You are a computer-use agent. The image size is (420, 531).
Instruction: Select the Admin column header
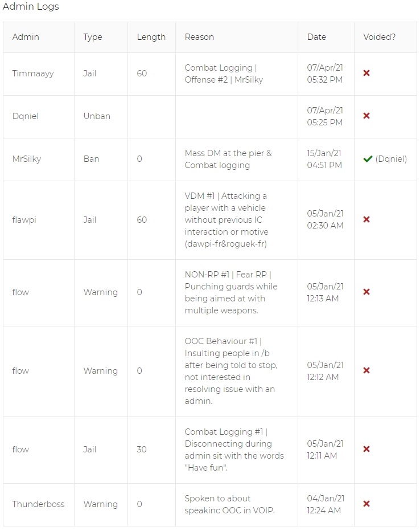pyautogui.click(x=26, y=37)
